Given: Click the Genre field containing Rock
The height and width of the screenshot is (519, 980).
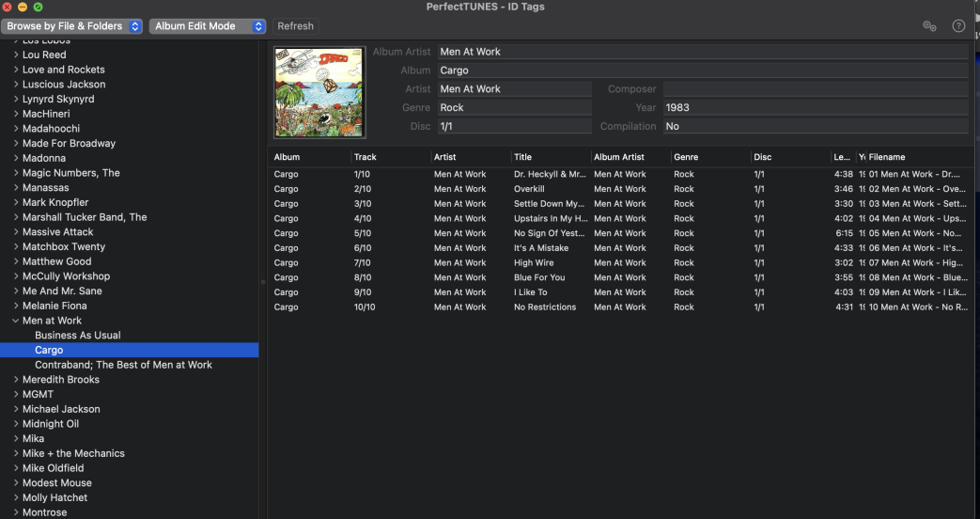Looking at the screenshot, I should click(x=514, y=107).
